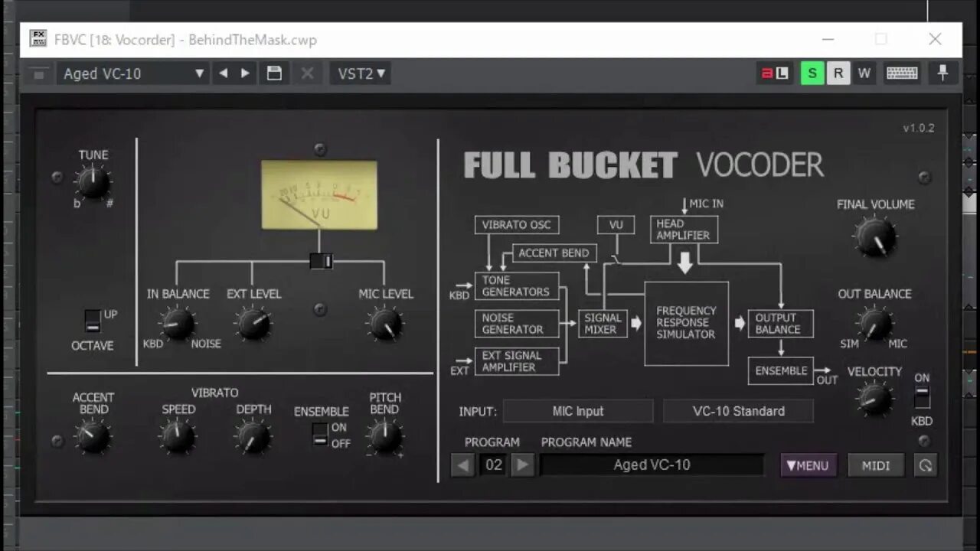Click the ACCENT BEND block in diagram
This screenshot has width=980, height=551.
[x=554, y=253]
